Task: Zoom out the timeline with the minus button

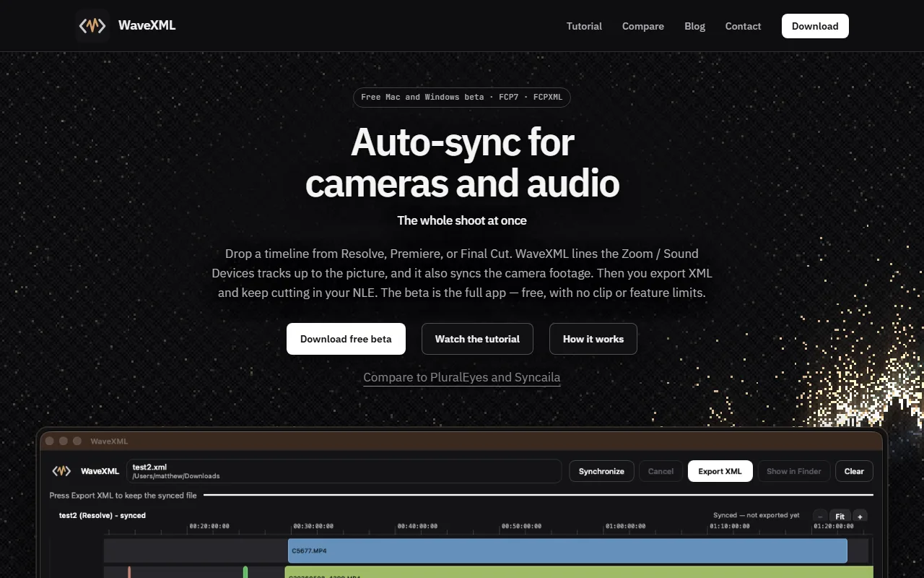Action: coord(820,517)
